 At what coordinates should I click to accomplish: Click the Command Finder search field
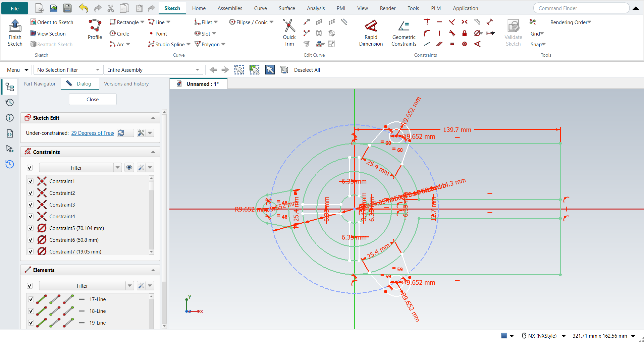[581, 8]
